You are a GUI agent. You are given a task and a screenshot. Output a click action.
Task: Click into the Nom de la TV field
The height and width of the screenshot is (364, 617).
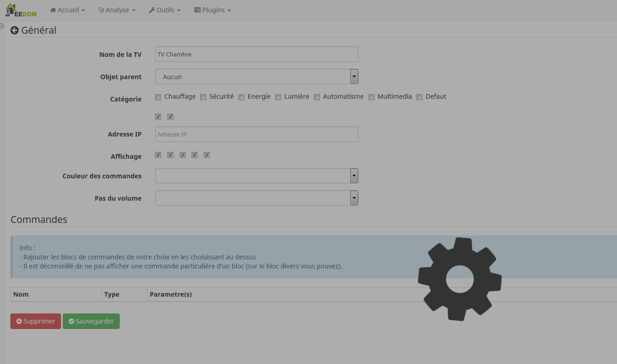tap(257, 54)
